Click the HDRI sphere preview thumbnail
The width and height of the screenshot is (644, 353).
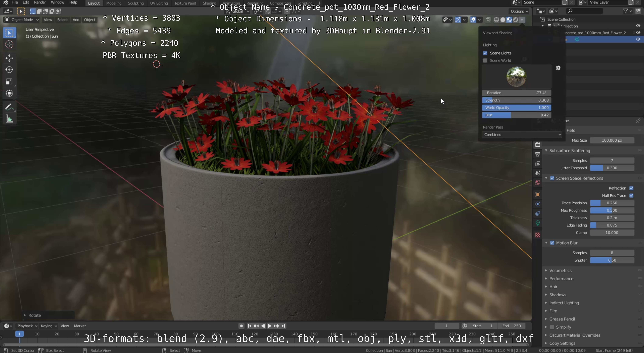coord(516,76)
